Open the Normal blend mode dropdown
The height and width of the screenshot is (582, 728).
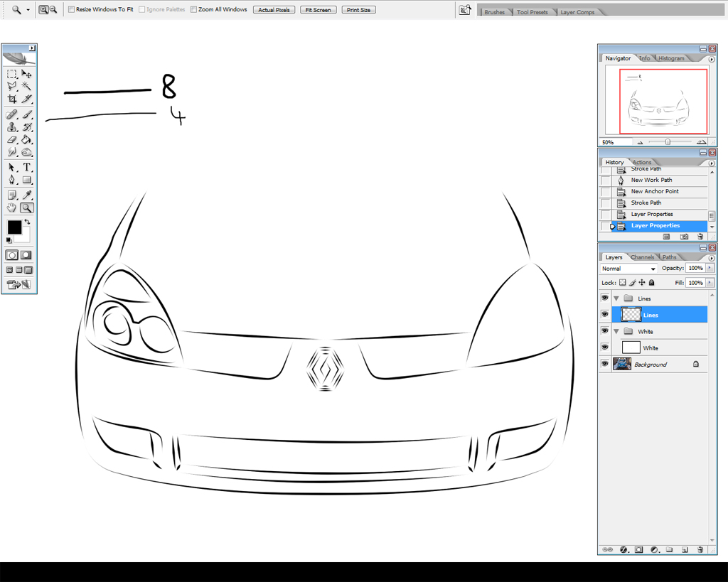628,269
